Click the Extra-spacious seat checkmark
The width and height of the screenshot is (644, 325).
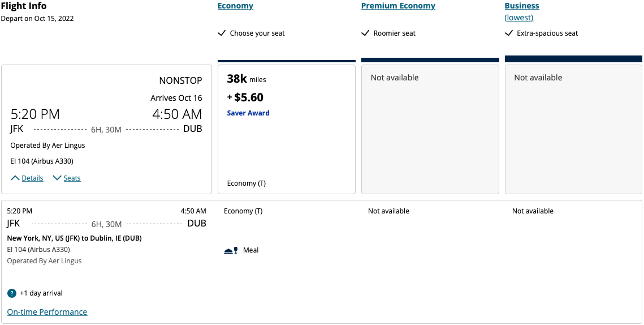[509, 33]
